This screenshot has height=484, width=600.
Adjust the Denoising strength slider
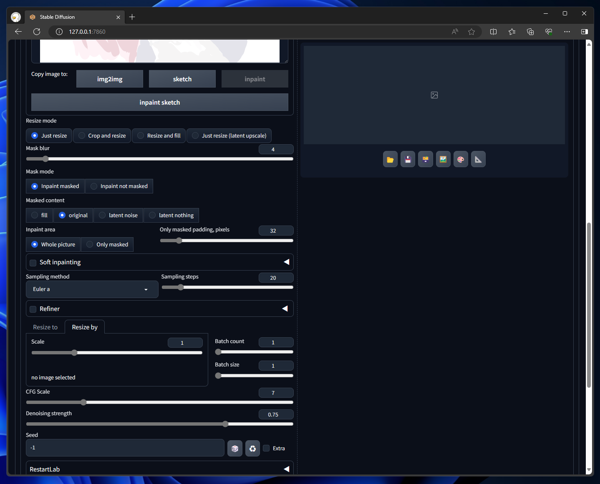tap(160, 424)
